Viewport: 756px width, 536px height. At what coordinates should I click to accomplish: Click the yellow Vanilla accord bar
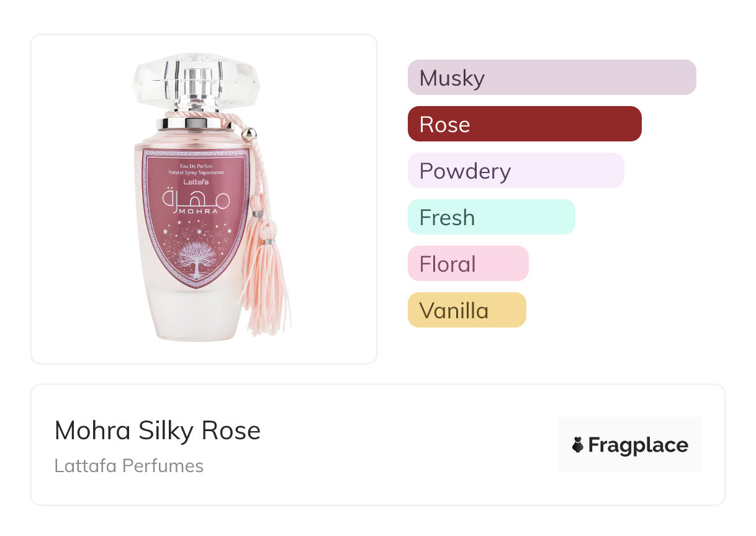click(x=466, y=310)
